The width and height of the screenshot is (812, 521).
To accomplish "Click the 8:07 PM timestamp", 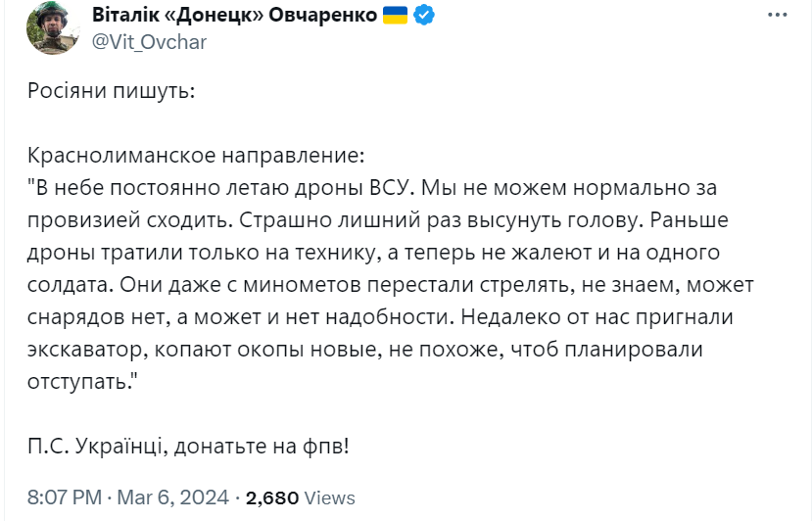I will (65, 497).
